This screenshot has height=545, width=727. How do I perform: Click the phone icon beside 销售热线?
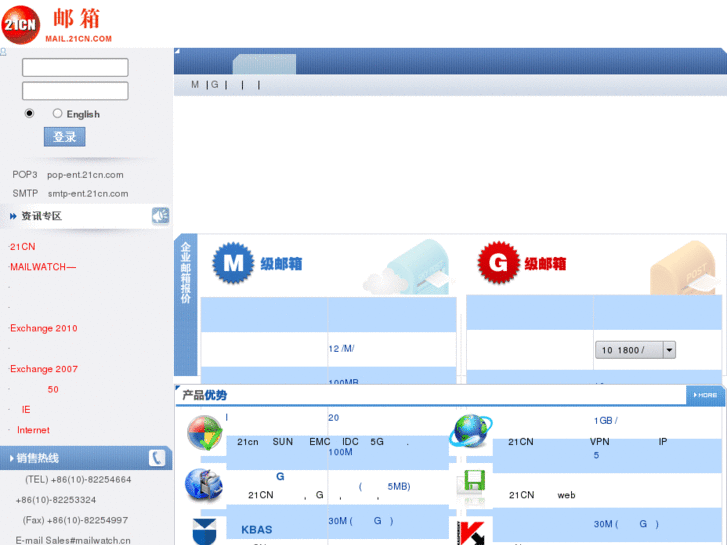coord(157,458)
